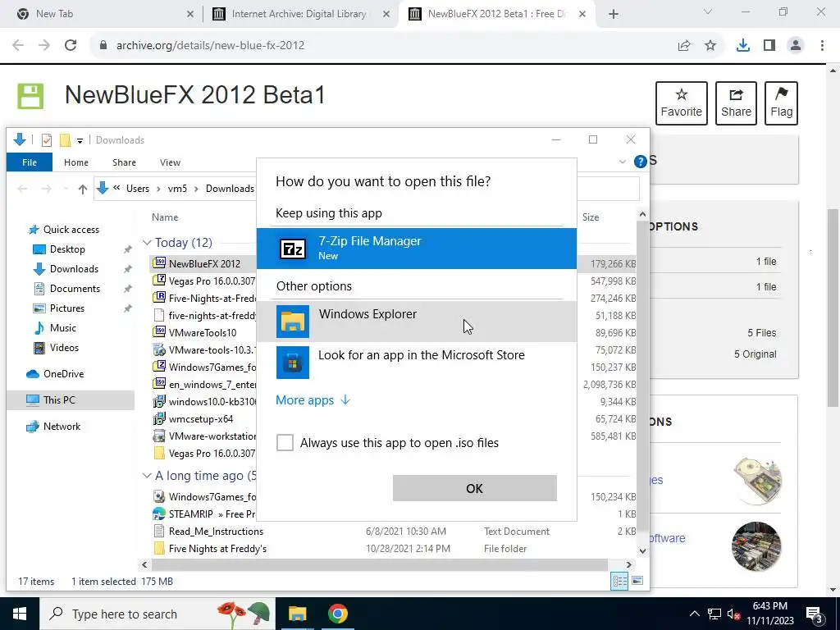The height and width of the screenshot is (630, 840).
Task: Expand the More apps list
Action: pos(313,400)
